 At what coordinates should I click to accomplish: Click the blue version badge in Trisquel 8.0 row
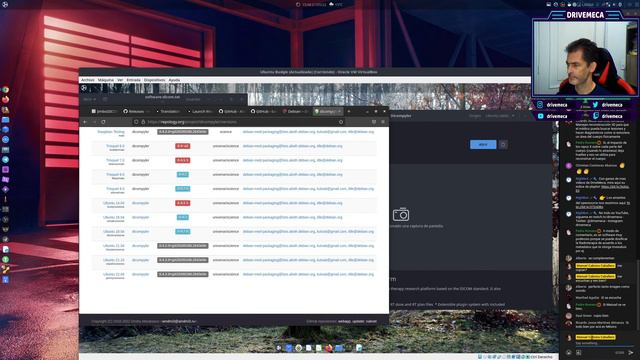pos(182,175)
